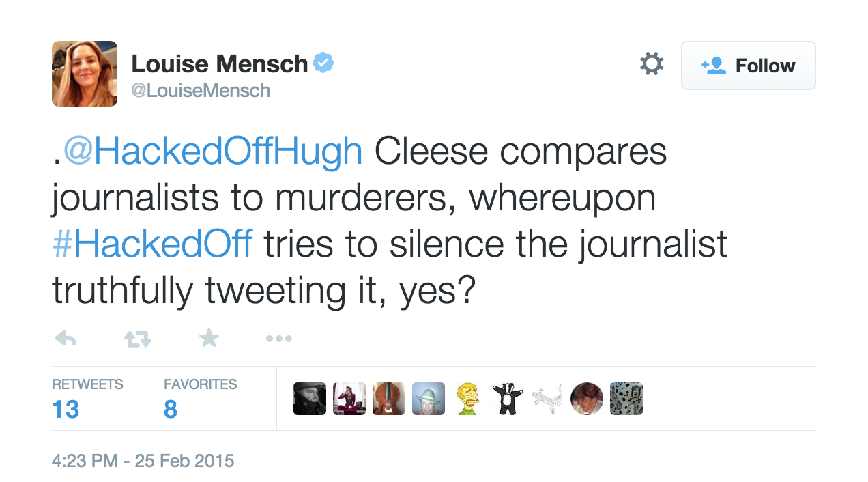Follow Louise Mensch
This screenshot has width=868, height=482.
pos(748,66)
